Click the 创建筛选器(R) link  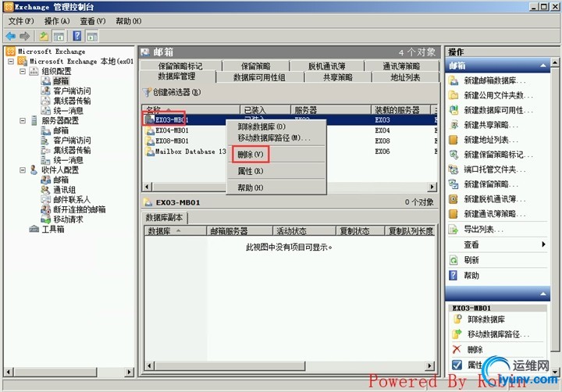176,92
